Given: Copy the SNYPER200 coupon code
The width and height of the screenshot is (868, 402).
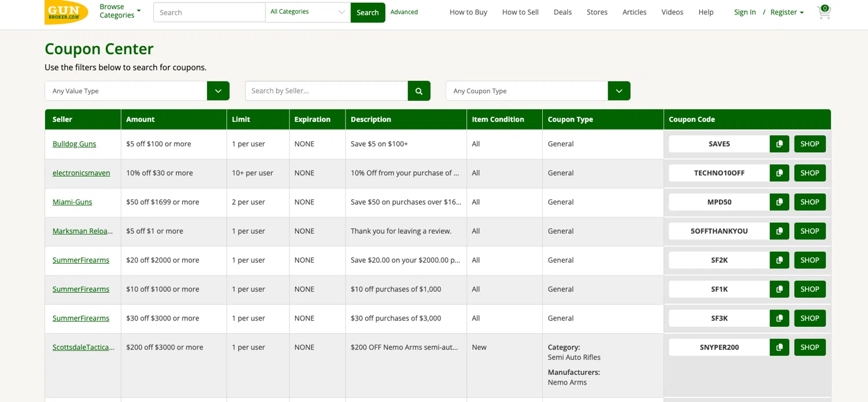Looking at the screenshot, I should point(779,348).
